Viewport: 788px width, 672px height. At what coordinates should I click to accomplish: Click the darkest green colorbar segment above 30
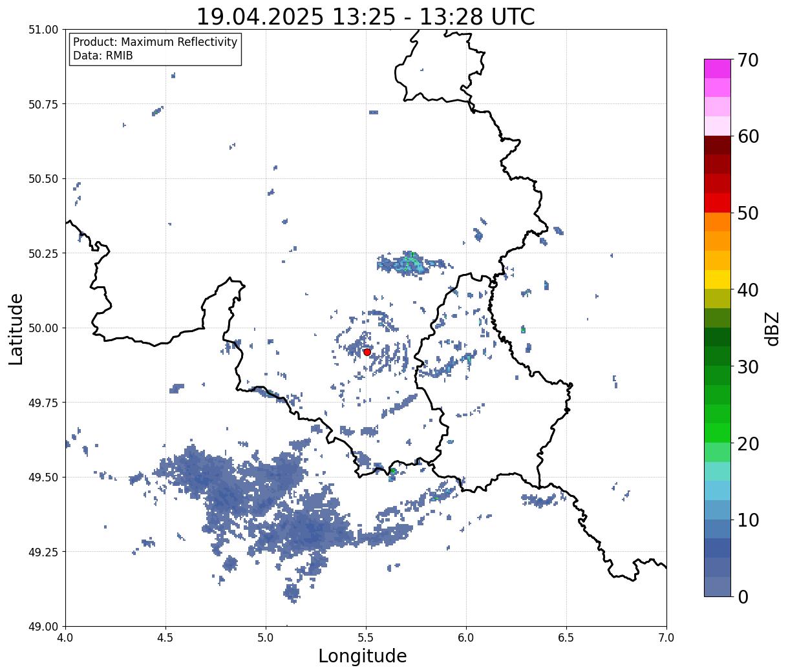[718, 337]
